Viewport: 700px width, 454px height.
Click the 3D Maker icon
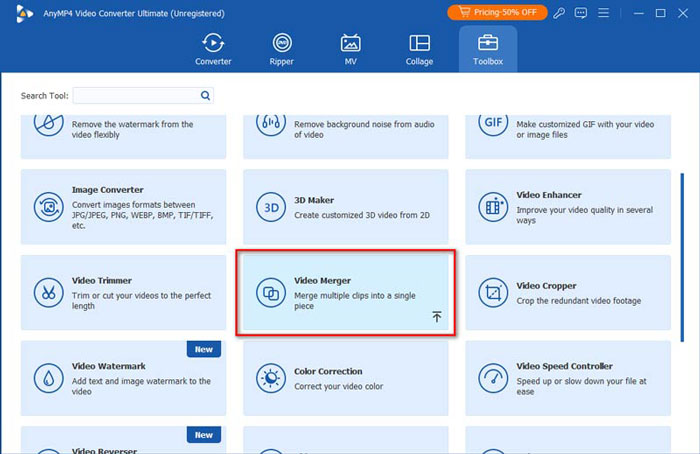271,207
